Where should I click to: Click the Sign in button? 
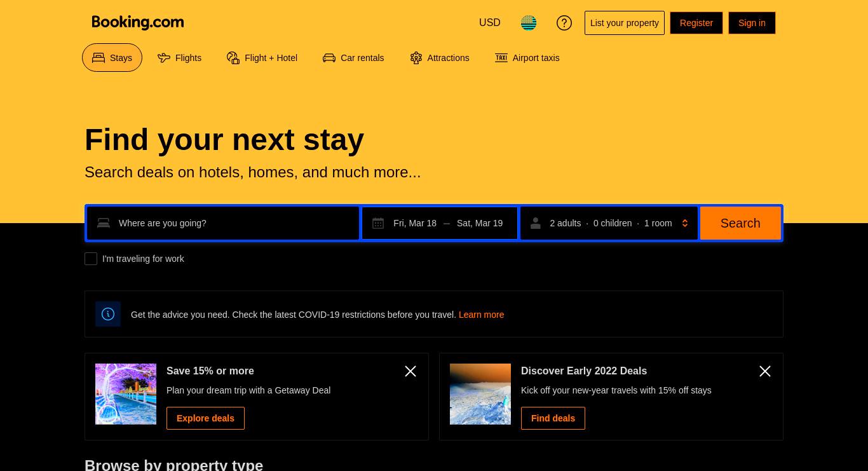coord(752,23)
